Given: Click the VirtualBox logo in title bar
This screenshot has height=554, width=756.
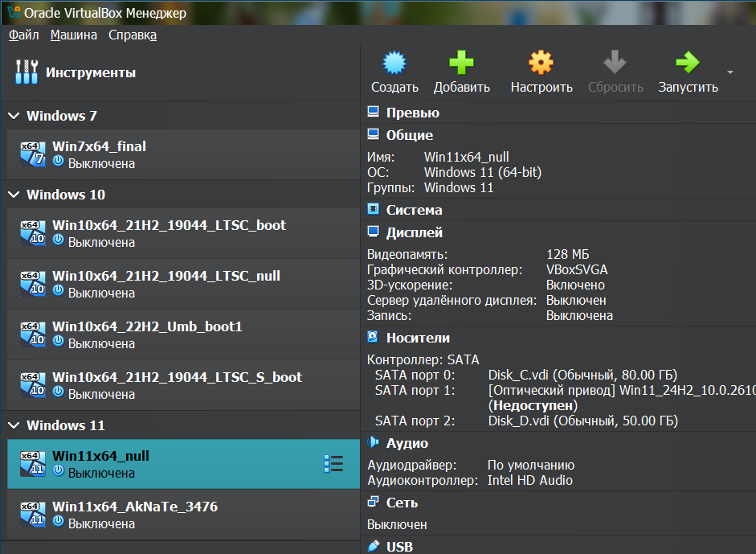Looking at the screenshot, I should click(x=14, y=12).
